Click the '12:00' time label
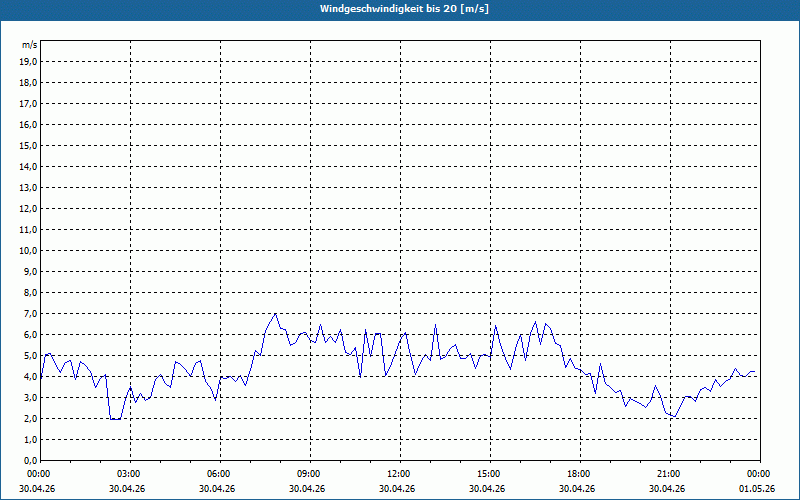800x500 pixels. tap(400, 474)
